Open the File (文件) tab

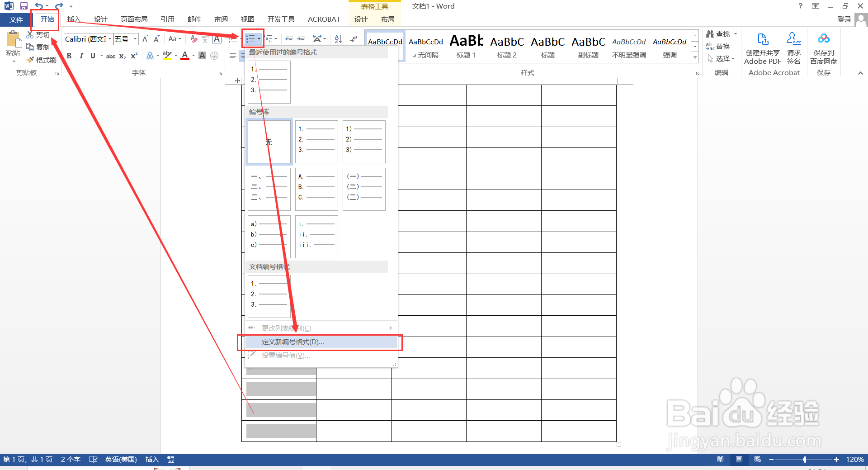click(16, 19)
